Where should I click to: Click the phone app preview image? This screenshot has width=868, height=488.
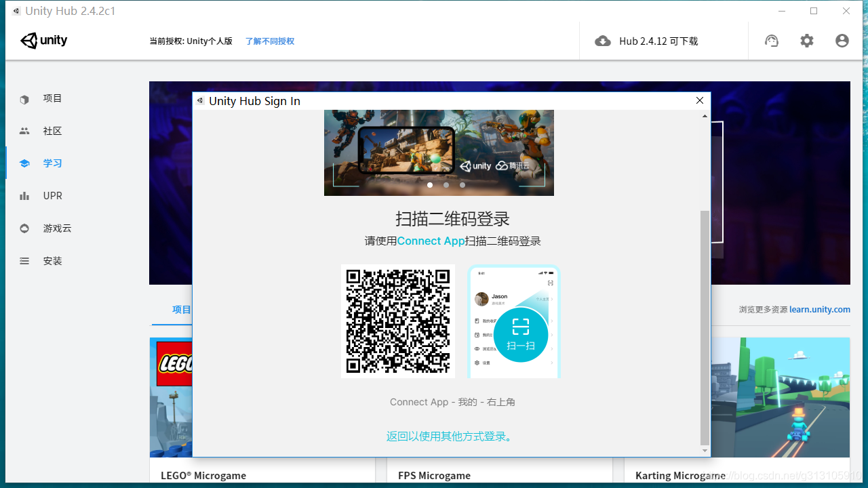click(514, 321)
